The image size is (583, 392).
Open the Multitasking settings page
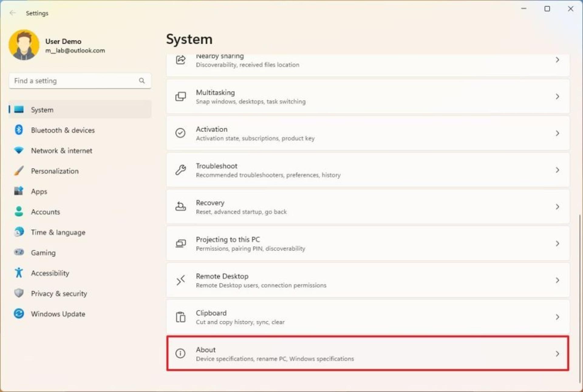point(368,97)
